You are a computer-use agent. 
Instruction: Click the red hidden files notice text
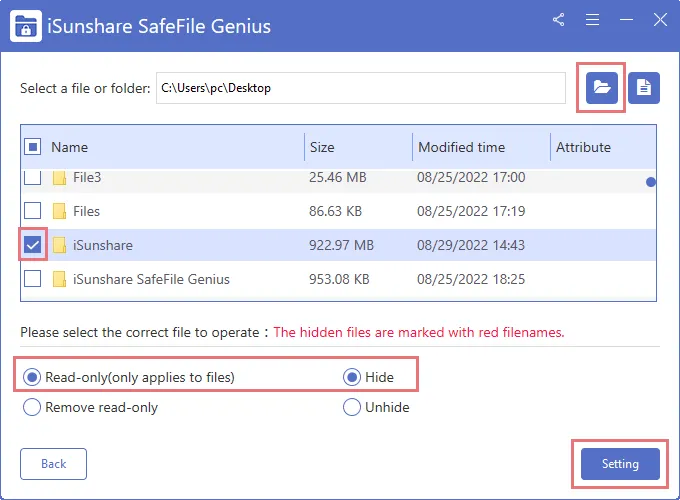pos(419,333)
